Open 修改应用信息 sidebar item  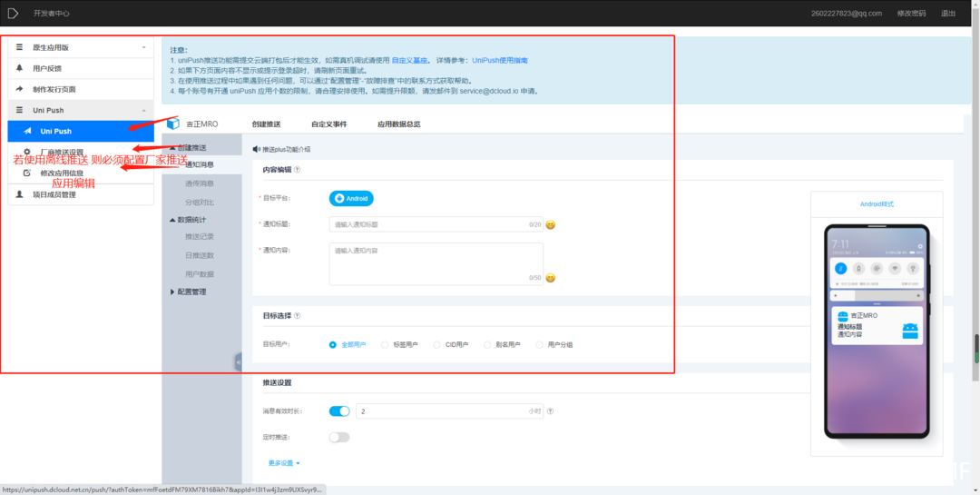point(81,173)
